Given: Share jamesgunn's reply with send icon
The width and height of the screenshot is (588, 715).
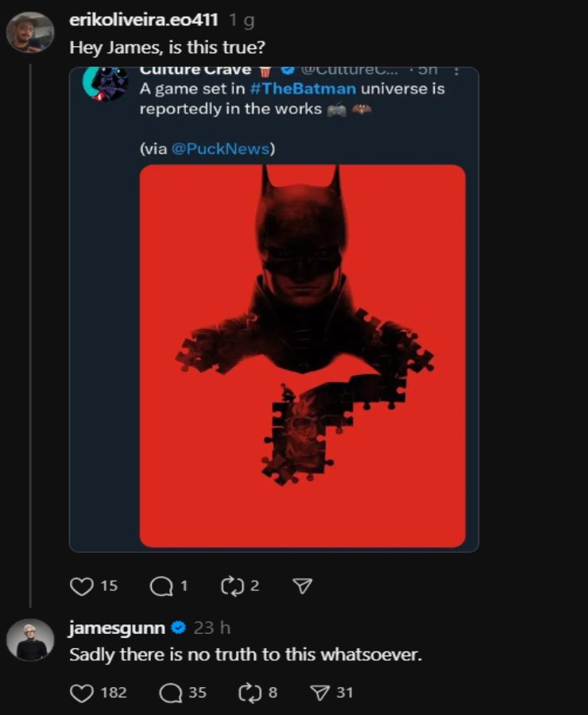Looking at the screenshot, I should point(320,693).
